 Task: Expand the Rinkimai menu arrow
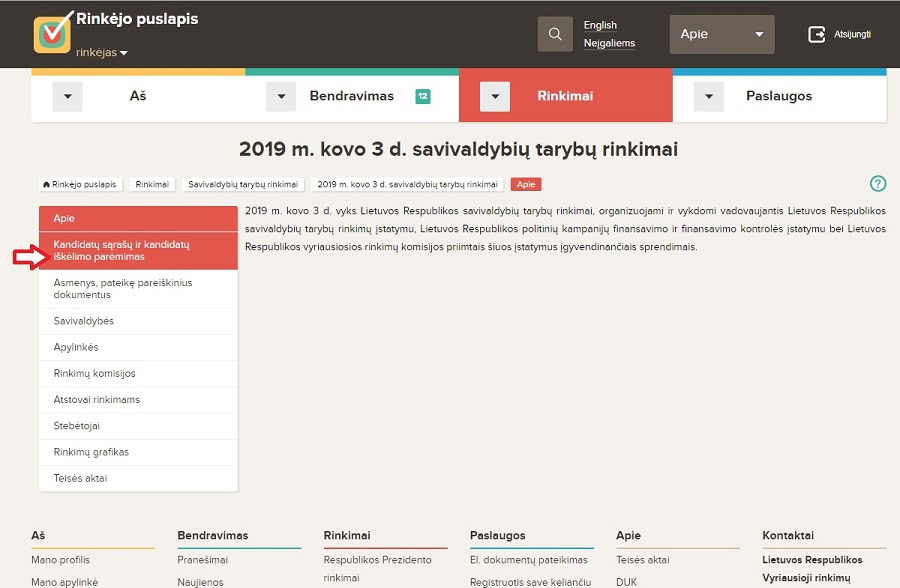pos(495,96)
